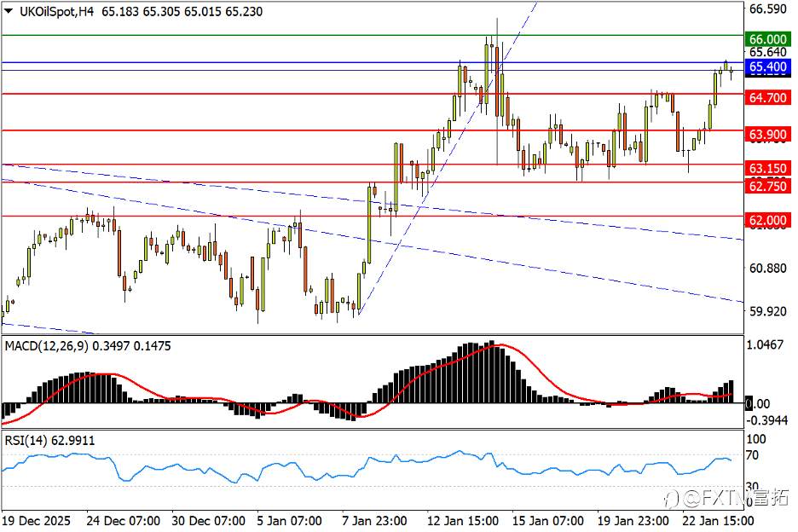Screen dimensions: 798x532
Task: Click the 1.0467 MACD scale value
Action: pos(765,344)
